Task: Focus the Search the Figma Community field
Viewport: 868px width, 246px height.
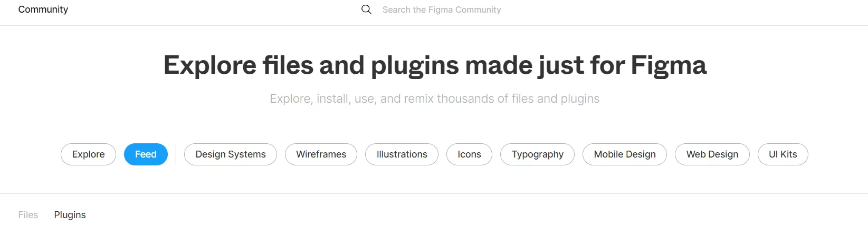Action: (442, 9)
